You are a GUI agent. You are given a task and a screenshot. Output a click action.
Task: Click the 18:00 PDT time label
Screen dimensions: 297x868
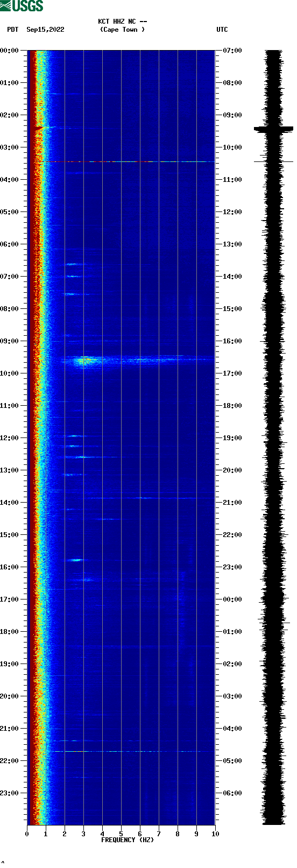(10, 632)
